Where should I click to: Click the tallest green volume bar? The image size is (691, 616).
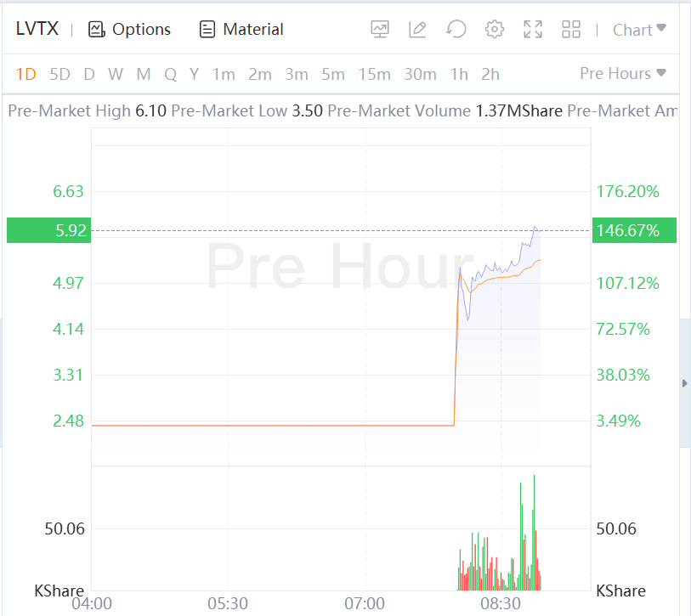pyautogui.click(x=534, y=531)
